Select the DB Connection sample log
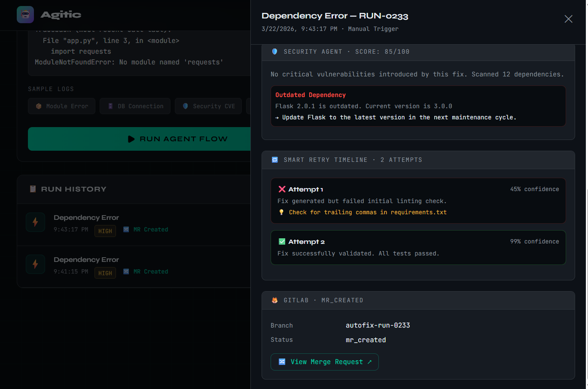This screenshot has width=588, height=389. [135, 106]
